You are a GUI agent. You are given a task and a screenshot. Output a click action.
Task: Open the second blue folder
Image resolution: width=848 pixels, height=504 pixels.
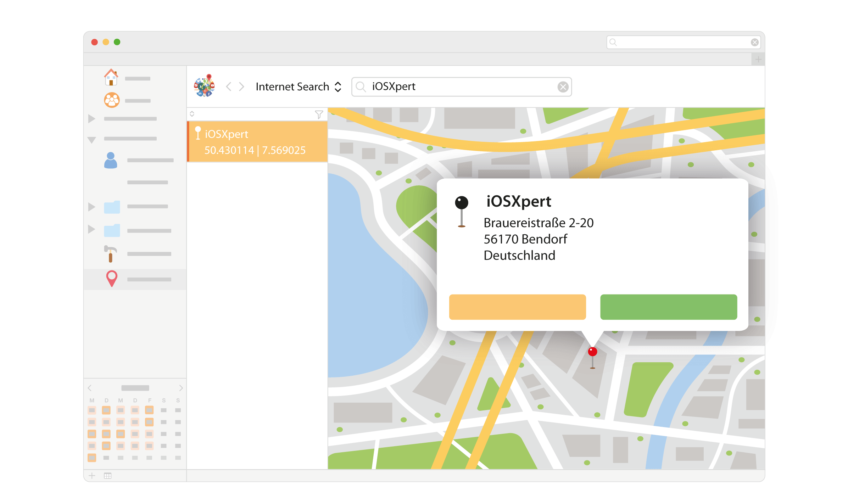(x=112, y=230)
